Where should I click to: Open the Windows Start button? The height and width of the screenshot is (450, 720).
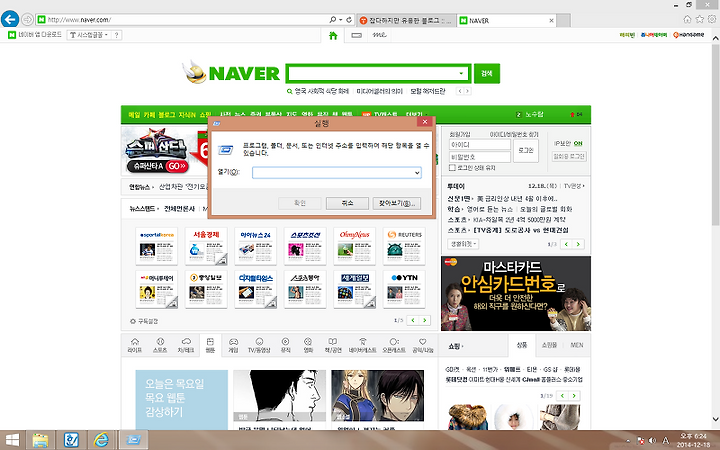[12, 440]
